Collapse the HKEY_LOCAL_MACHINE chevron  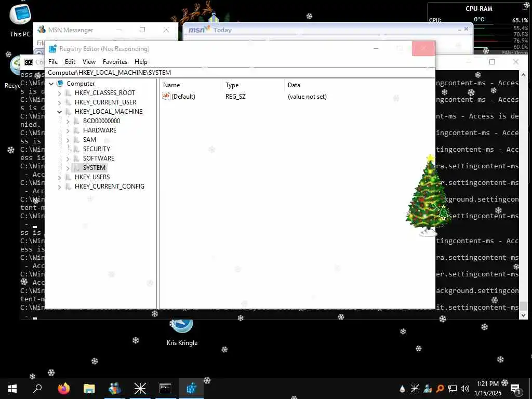[59, 112]
